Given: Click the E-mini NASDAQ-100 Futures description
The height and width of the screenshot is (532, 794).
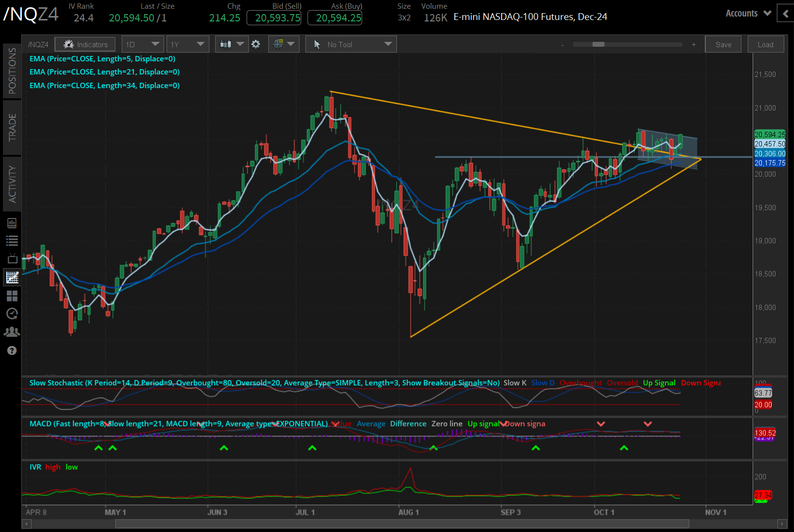Looking at the screenshot, I should pyautogui.click(x=530, y=17).
